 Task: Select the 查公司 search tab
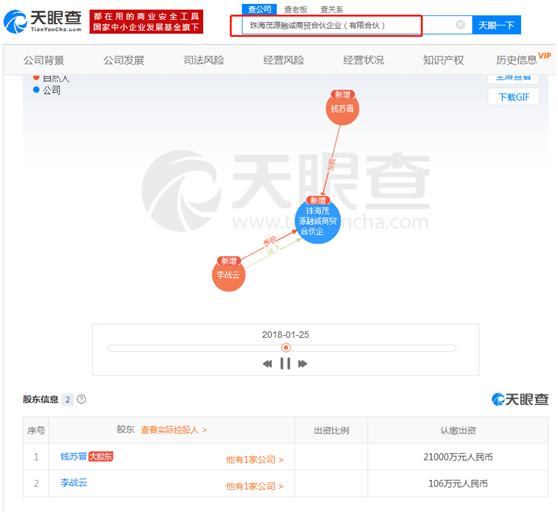click(259, 9)
